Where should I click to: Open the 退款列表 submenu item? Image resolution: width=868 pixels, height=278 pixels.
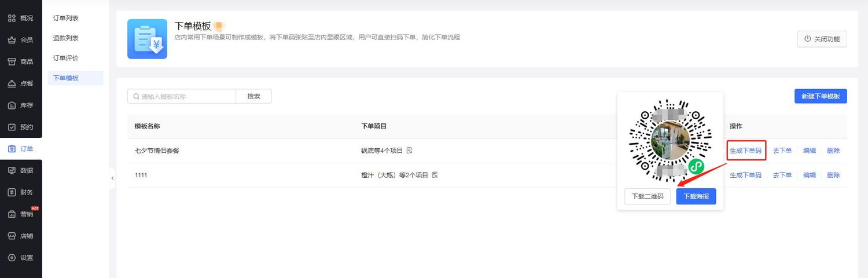[66, 38]
